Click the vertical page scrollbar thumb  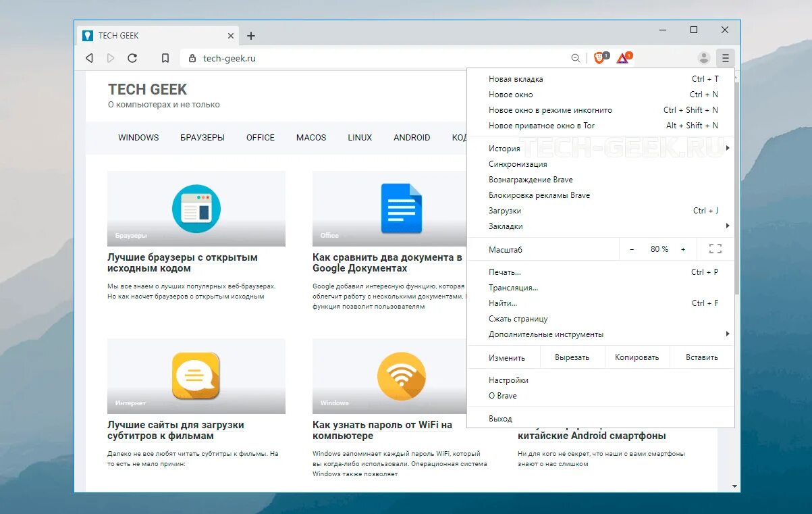[x=736, y=188]
